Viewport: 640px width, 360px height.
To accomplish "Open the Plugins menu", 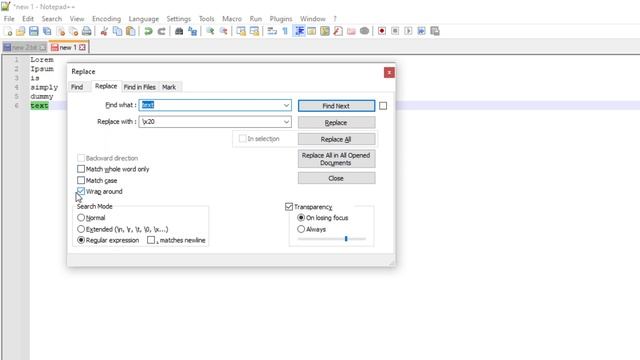I will click(x=281, y=19).
